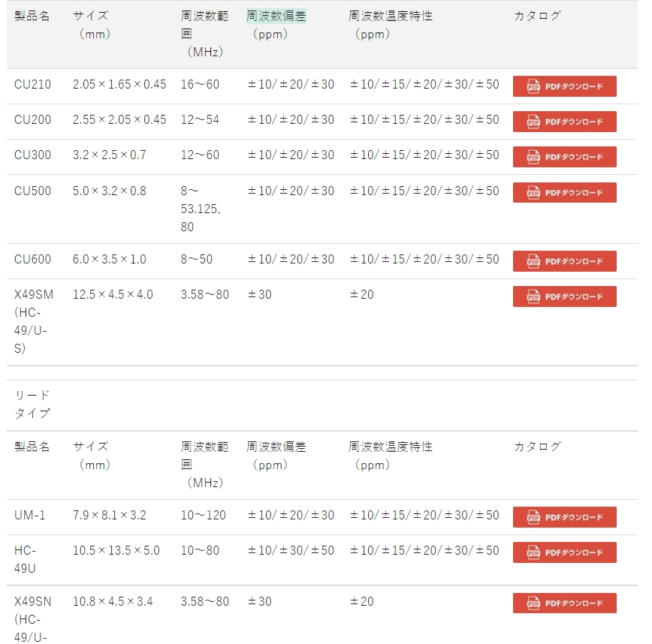Select the UM-1 product name

coord(29,515)
